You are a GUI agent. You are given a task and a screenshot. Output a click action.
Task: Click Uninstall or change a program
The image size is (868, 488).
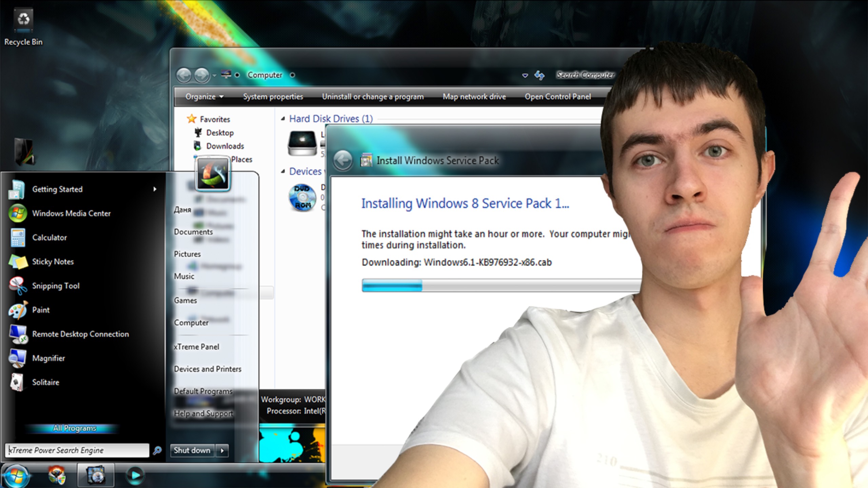[x=373, y=97]
